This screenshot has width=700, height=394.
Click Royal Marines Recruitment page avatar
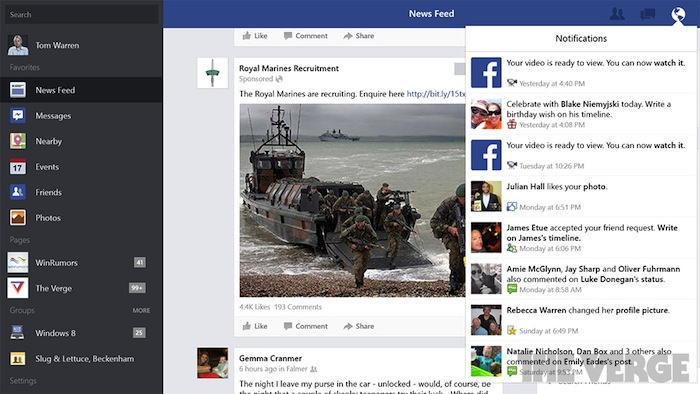click(212, 73)
